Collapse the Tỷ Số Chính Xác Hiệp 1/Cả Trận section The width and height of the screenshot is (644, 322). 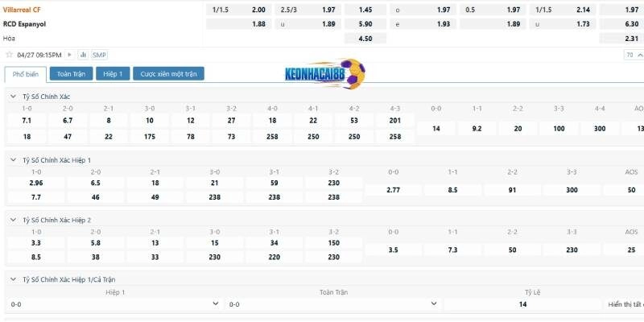coord(13,279)
